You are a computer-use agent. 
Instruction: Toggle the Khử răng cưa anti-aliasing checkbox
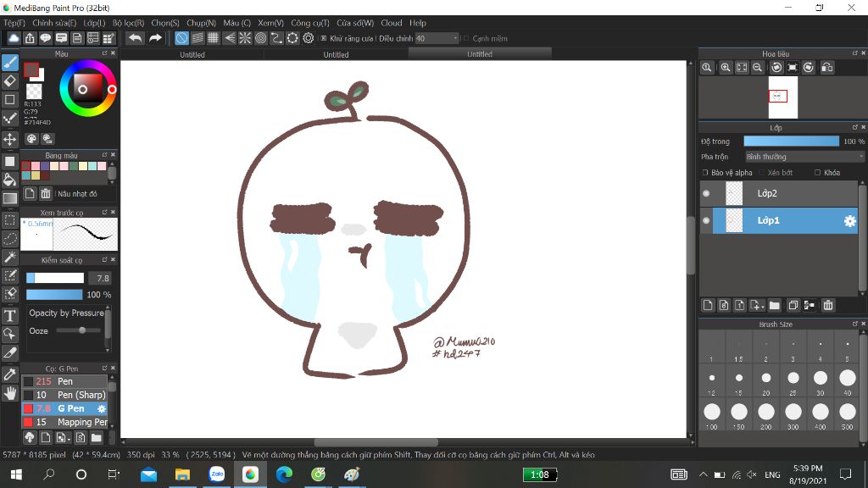click(x=324, y=38)
